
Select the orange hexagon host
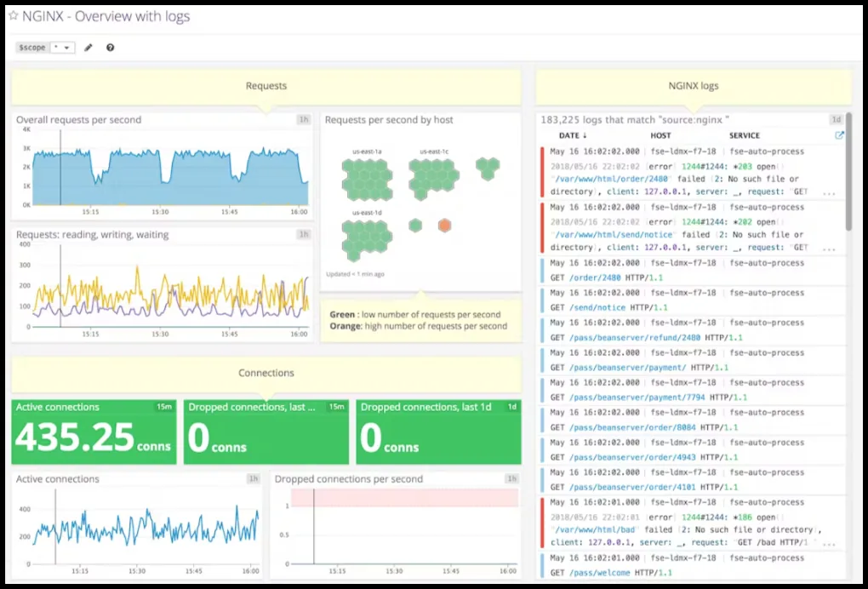click(x=444, y=226)
